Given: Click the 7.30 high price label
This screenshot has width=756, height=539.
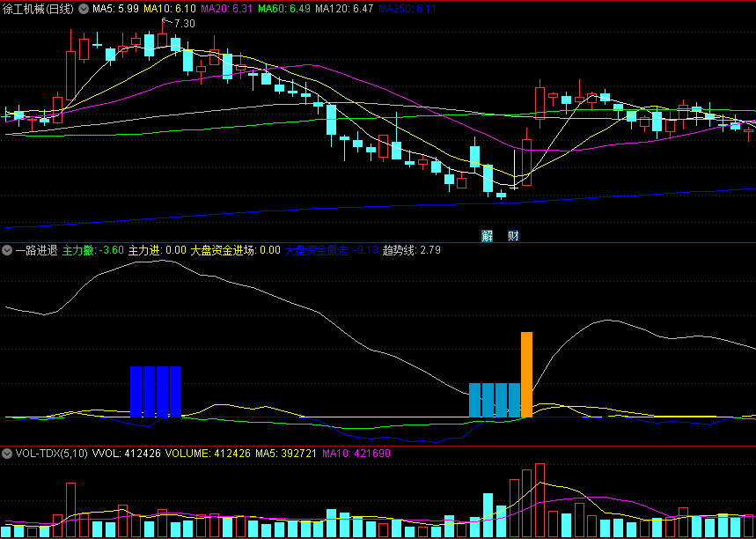Looking at the screenshot, I should tap(184, 23).
